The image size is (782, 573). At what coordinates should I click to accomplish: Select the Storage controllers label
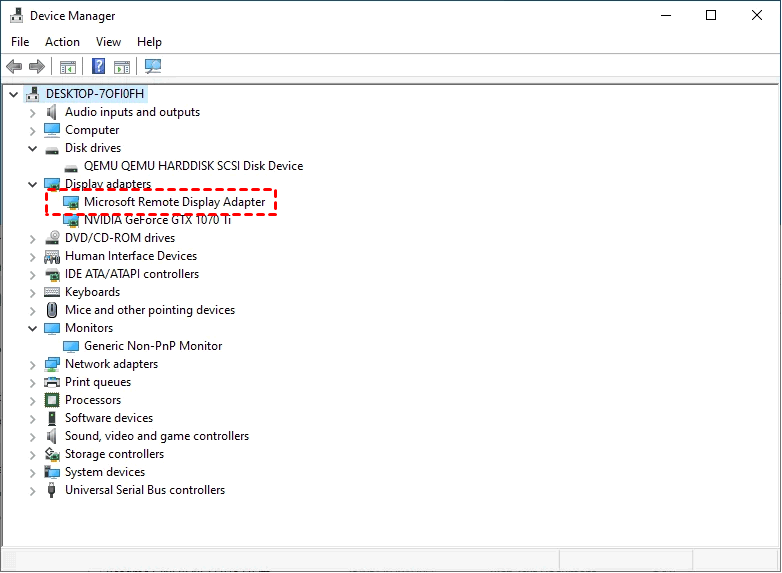pos(115,454)
